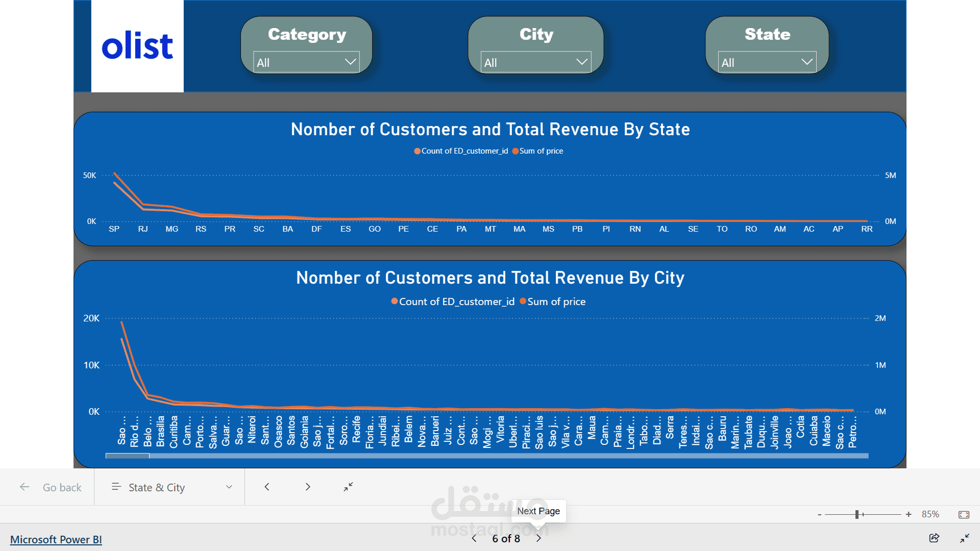Open the Microsoft Power BI link
980x551 pixels.
point(56,539)
